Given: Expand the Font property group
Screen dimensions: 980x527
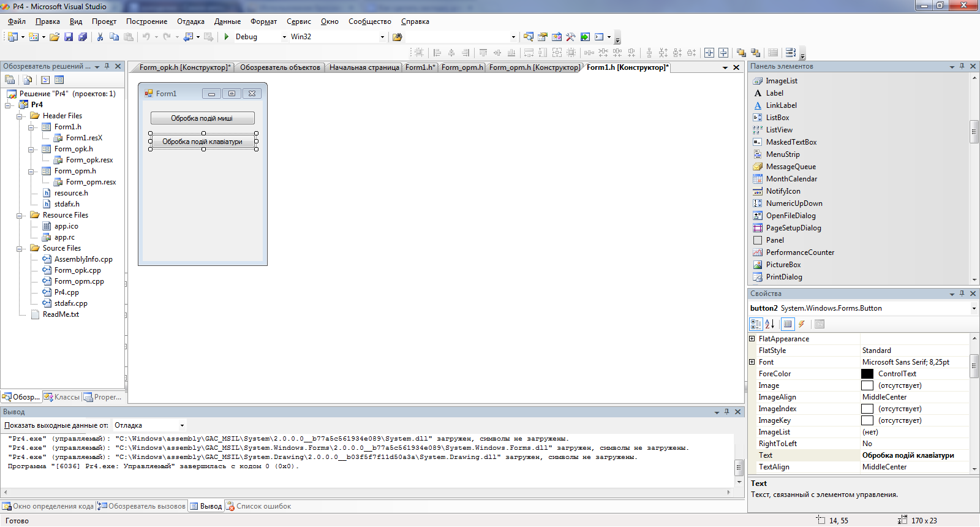Looking at the screenshot, I should coord(752,362).
